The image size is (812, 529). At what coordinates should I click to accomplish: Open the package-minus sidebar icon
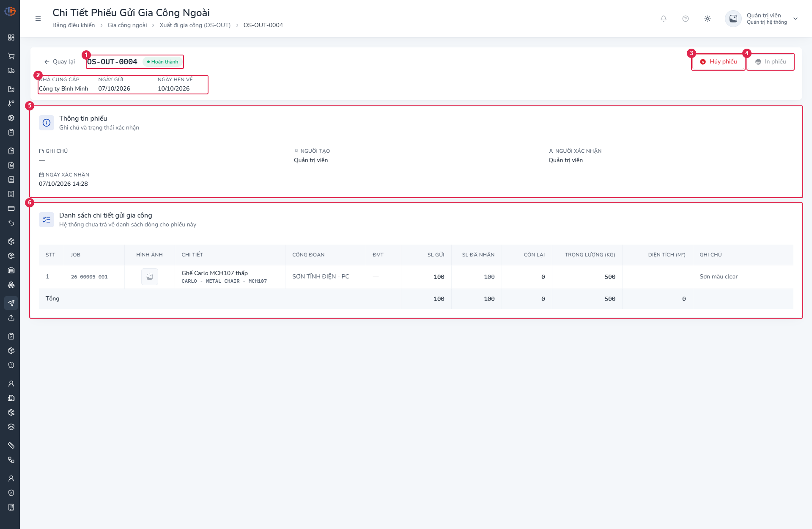pyautogui.click(x=11, y=256)
